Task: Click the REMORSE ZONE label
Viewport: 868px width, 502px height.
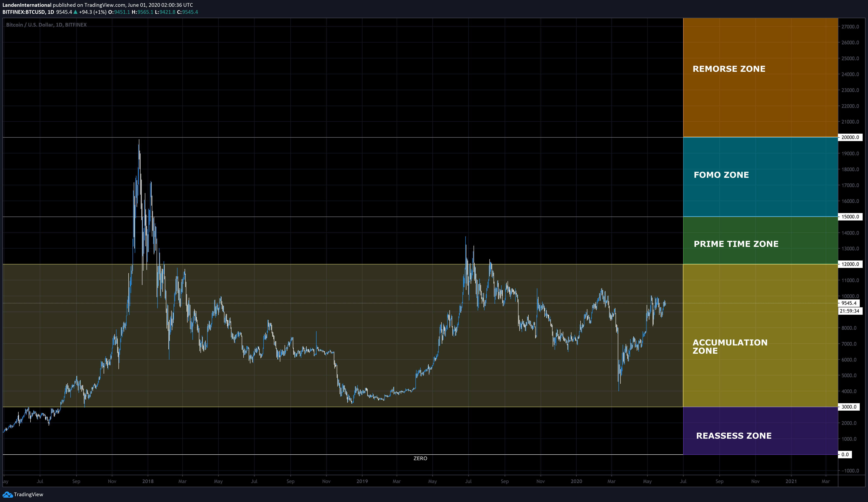Action: tap(729, 69)
